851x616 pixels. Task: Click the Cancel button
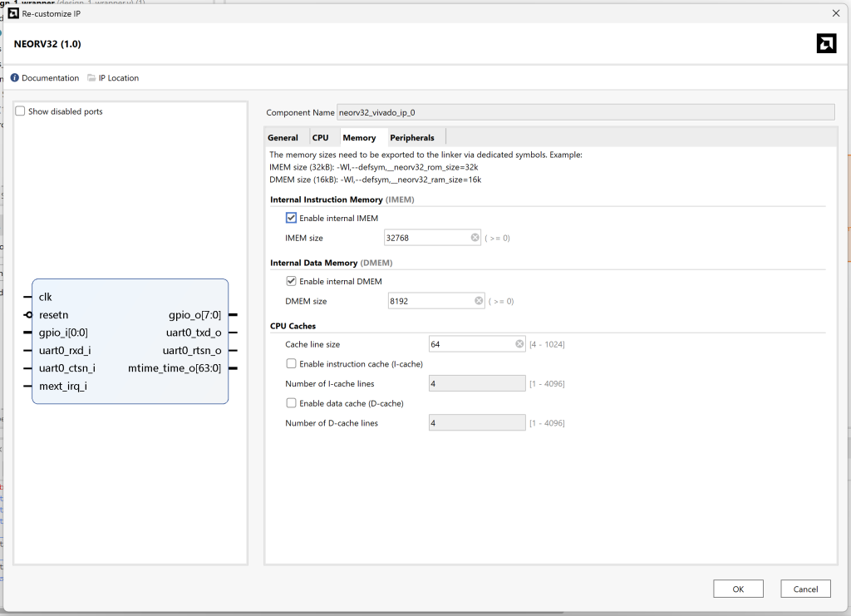[x=805, y=589]
